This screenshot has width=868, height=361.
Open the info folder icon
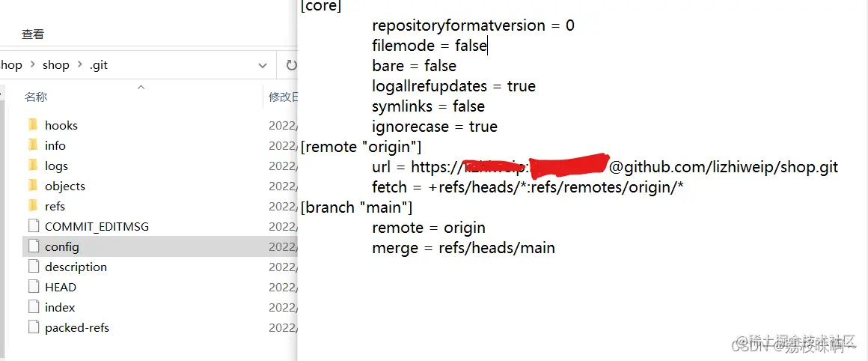[x=33, y=145]
